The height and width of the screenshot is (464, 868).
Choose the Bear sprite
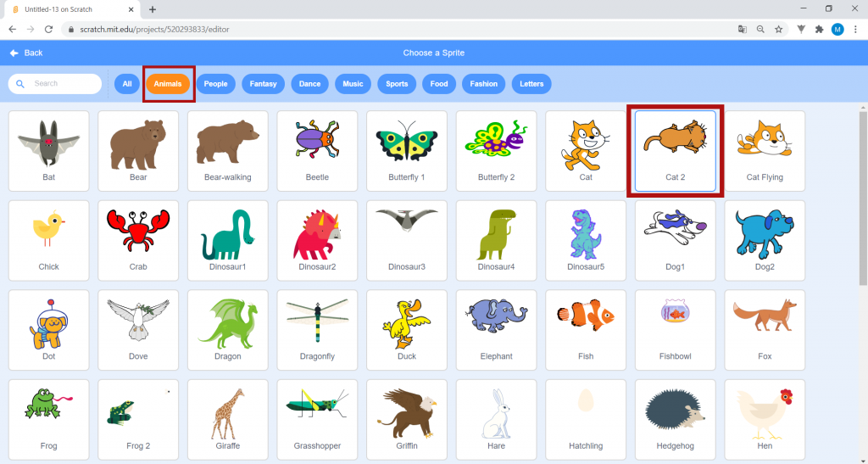coord(138,151)
